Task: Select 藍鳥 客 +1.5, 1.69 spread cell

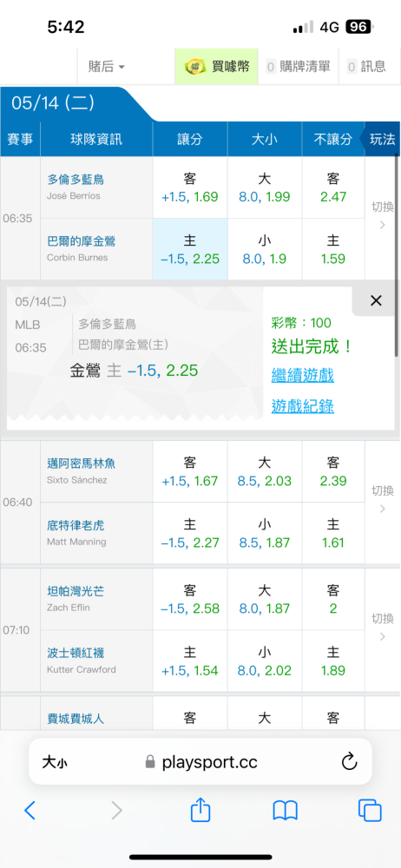Action: pyautogui.click(x=190, y=187)
